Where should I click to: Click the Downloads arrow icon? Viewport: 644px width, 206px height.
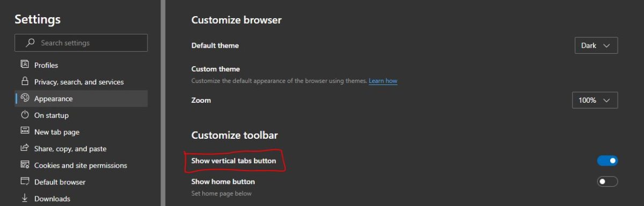coord(25,198)
